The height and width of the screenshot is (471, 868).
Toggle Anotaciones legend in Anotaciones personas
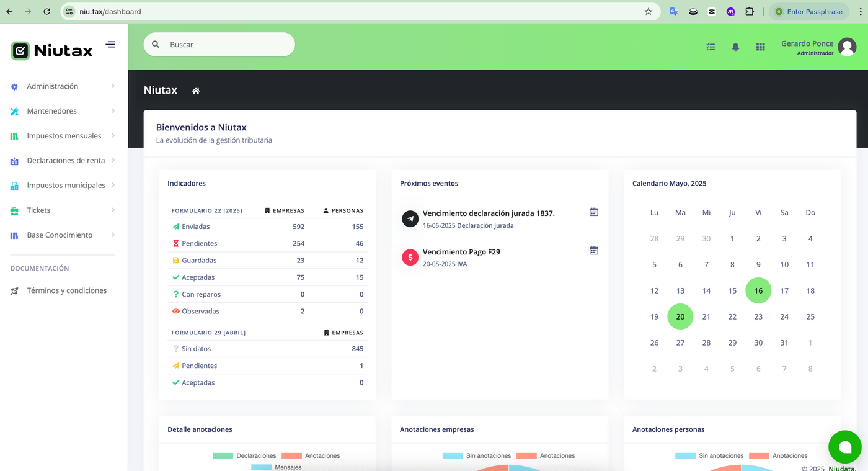[778, 455]
